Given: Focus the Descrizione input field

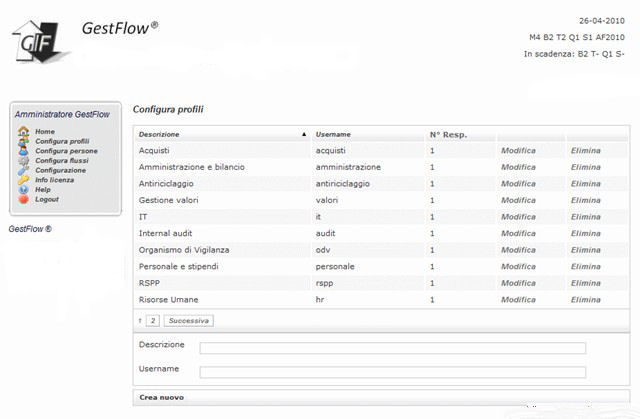Looking at the screenshot, I should tap(392, 348).
